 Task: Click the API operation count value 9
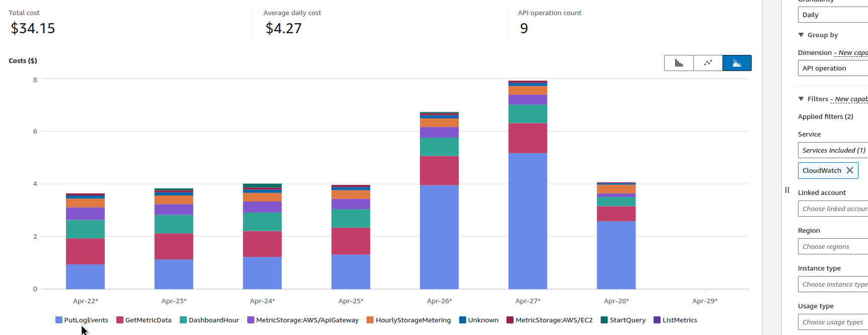[x=524, y=28]
